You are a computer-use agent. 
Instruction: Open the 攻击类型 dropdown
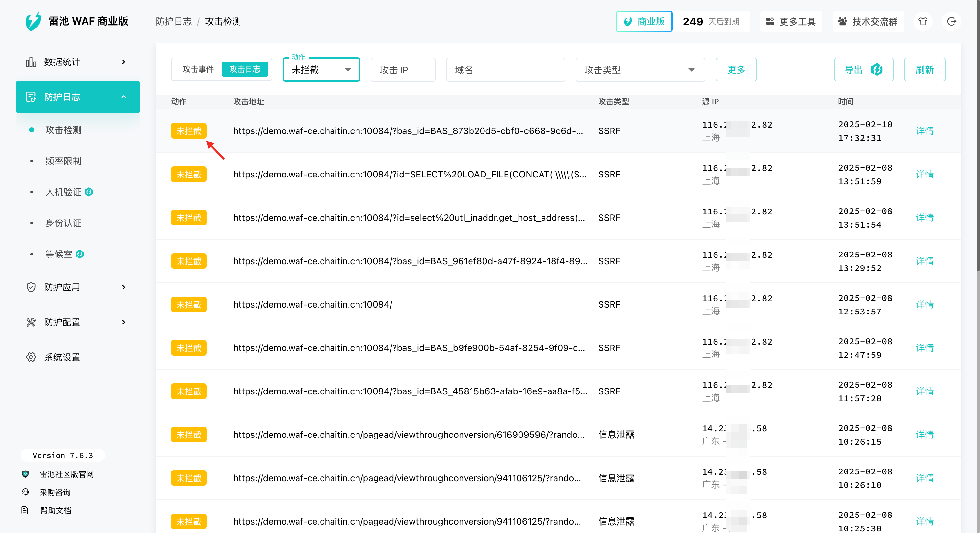(x=640, y=70)
